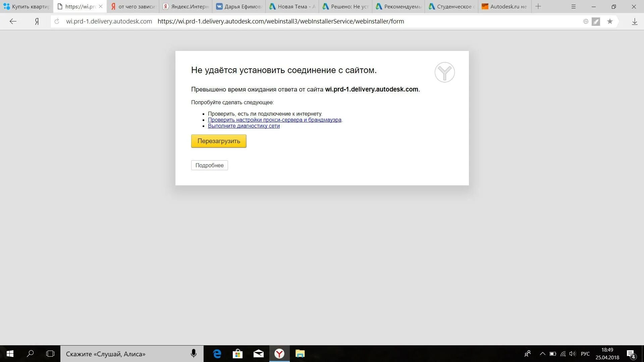Add page to bookmarks with star icon
This screenshot has height=362, width=644.
coord(610,21)
